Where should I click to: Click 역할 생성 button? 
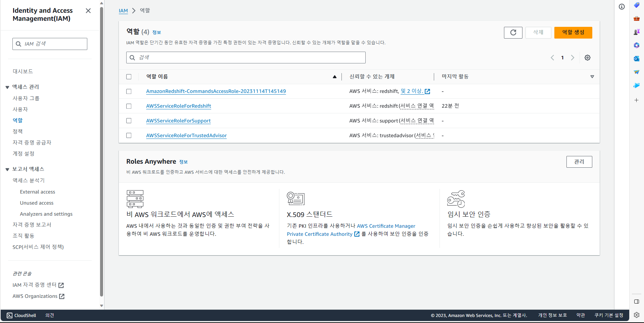[x=573, y=33]
